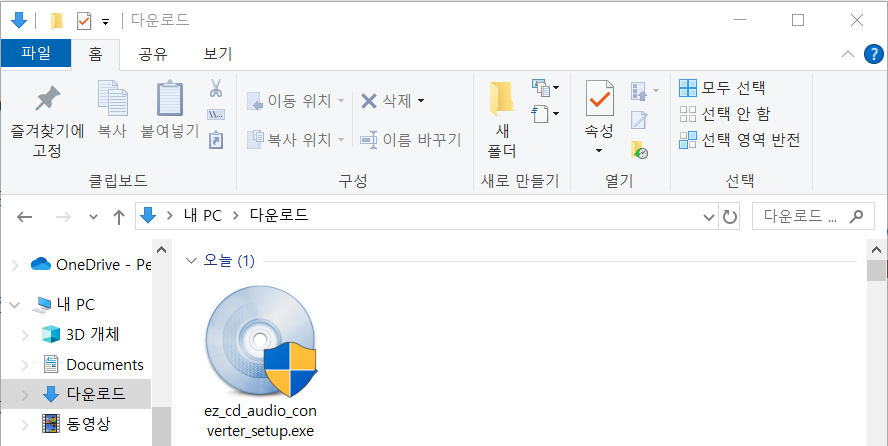888x446 pixels.
Task: Select 3D 개체 folder in sidebar
Action: pyautogui.click(x=81, y=334)
